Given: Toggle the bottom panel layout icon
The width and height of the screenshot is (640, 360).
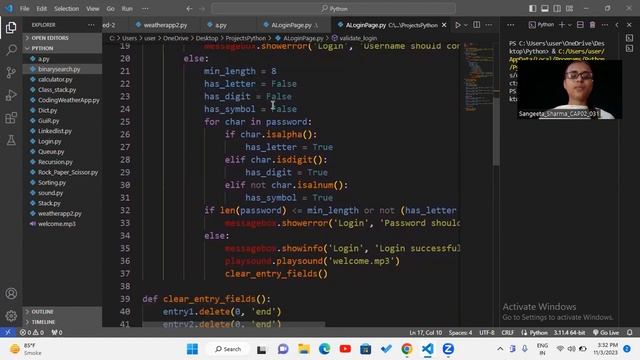Looking at the screenshot, I should [x=544, y=8].
